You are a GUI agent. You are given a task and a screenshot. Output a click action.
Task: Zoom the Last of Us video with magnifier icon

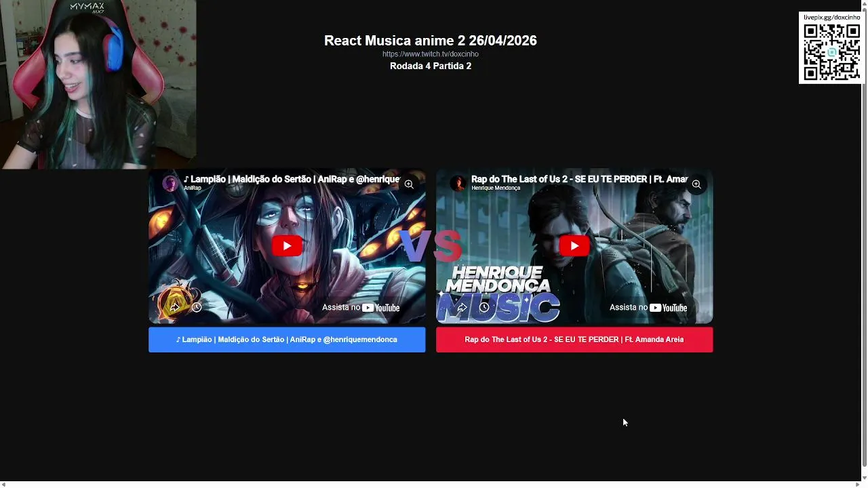click(696, 184)
